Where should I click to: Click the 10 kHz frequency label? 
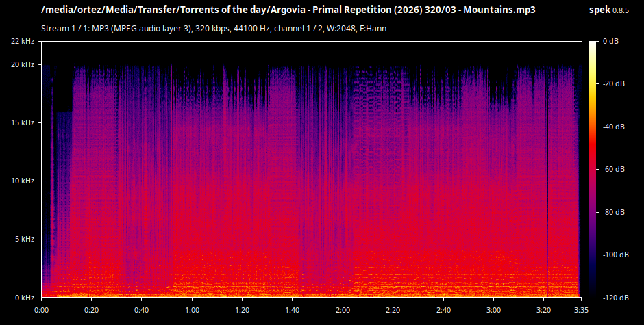(x=22, y=181)
